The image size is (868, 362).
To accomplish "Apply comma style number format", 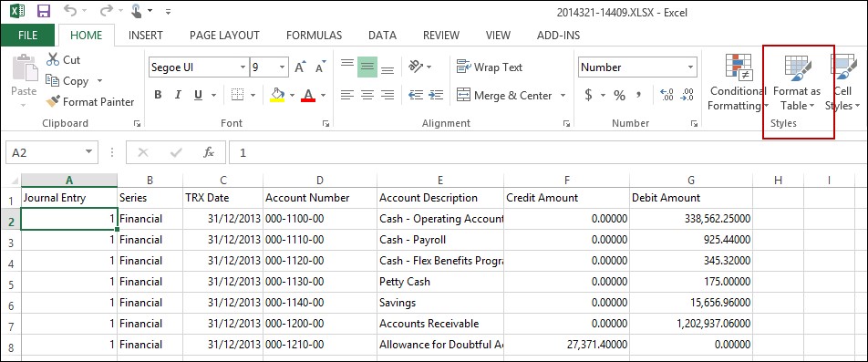I will coord(639,95).
